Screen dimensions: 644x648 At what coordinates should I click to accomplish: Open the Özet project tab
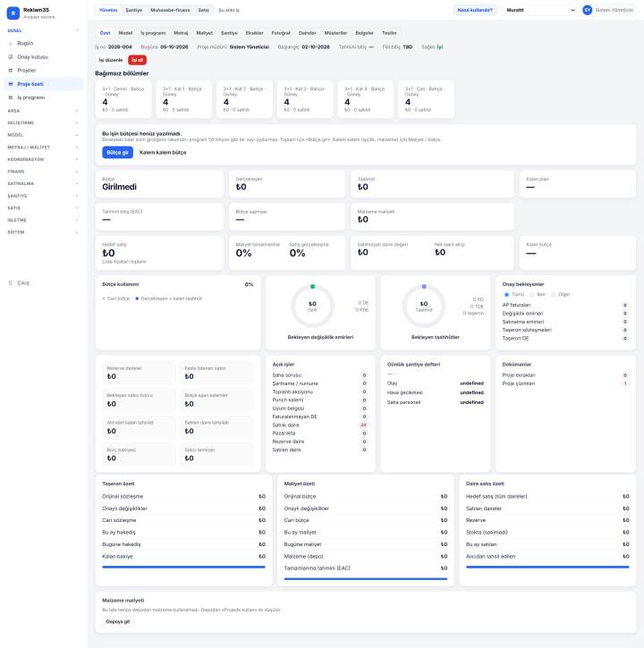[x=105, y=33]
